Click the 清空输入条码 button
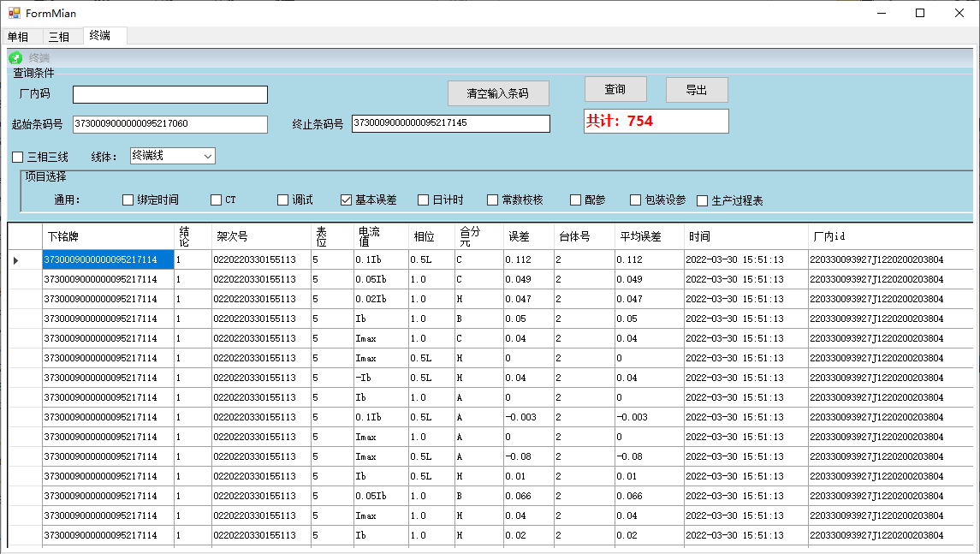Viewport: 980px width, 554px height. 497,93
